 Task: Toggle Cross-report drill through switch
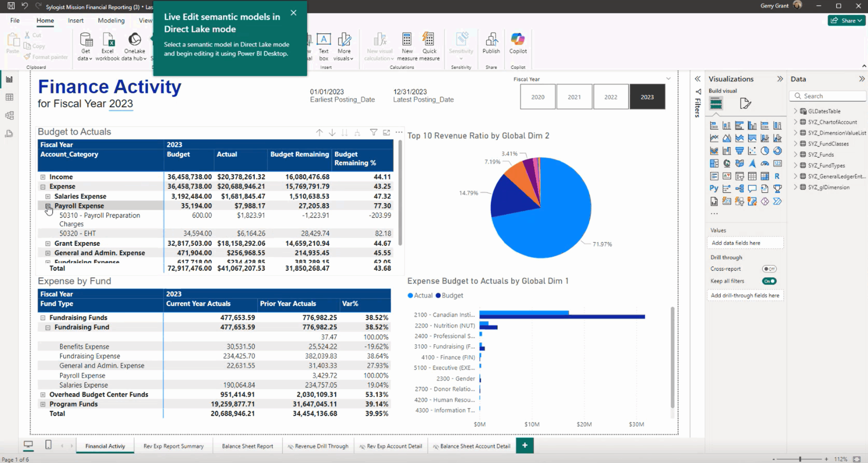pos(769,269)
